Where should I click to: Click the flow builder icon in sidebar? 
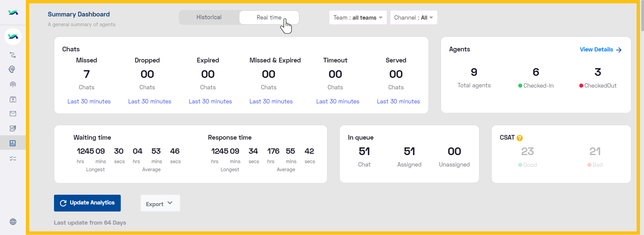(x=13, y=55)
